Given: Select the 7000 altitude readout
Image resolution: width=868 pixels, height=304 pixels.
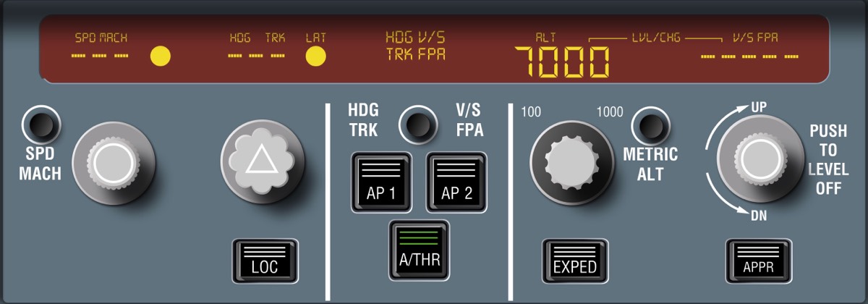Looking at the screenshot, I should pos(562,62).
